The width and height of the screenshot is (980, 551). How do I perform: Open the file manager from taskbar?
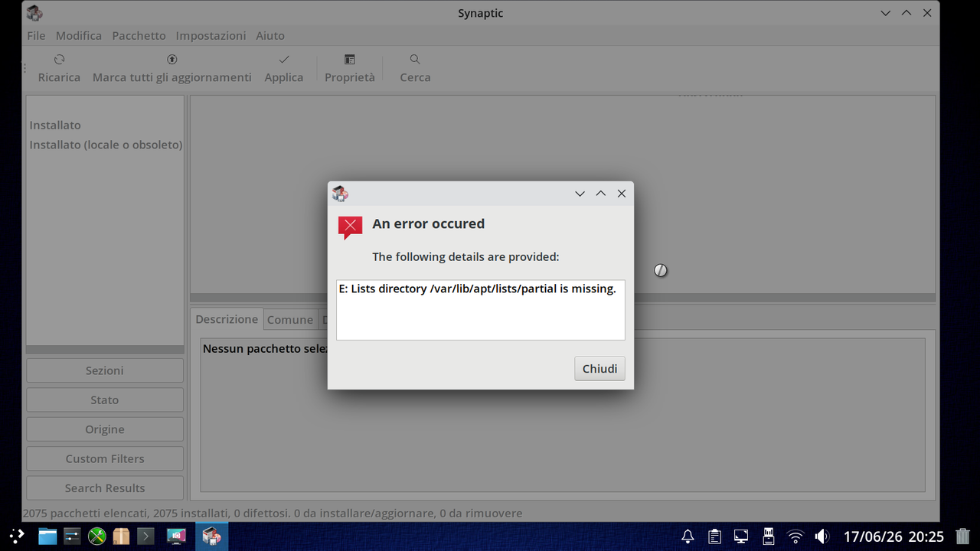tap(47, 536)
